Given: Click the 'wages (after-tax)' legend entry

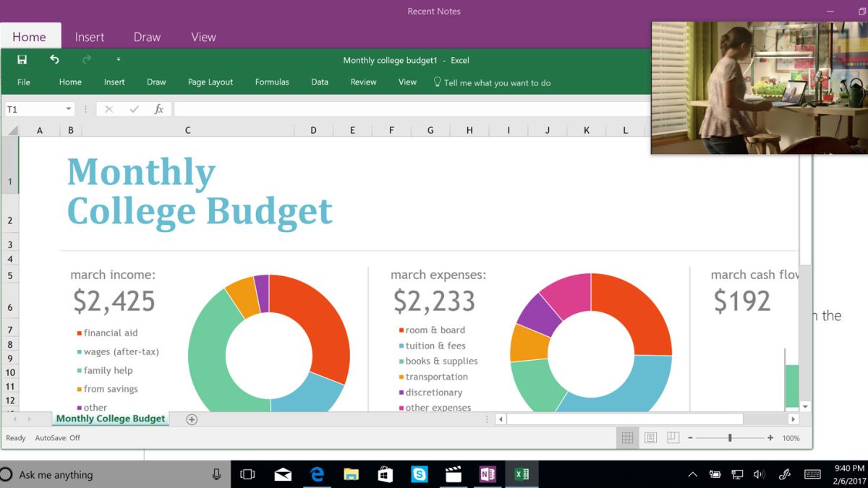Looking at the screenshot, I should coord(118,352).
